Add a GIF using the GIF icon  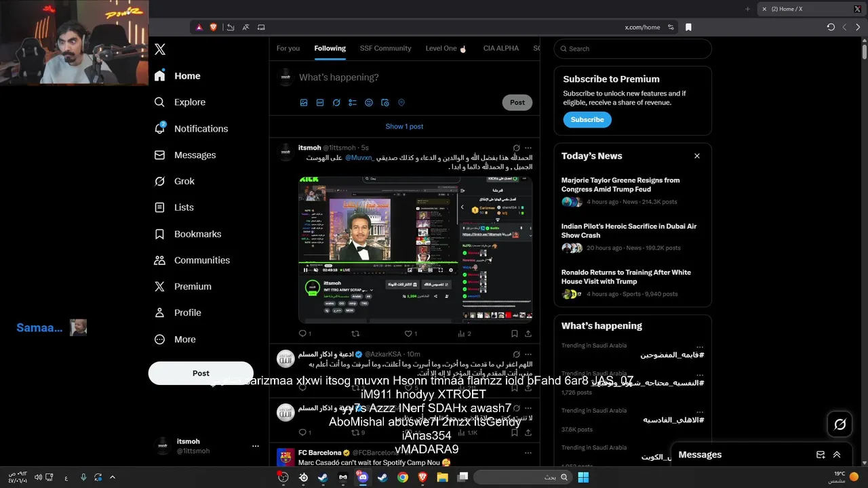(x=320, y=102)
